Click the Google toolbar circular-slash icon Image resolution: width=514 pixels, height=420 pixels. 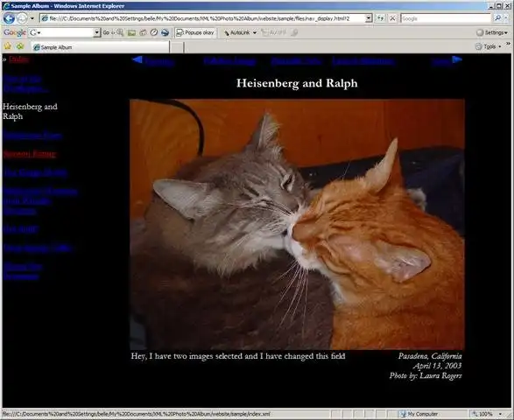(154, 32)
